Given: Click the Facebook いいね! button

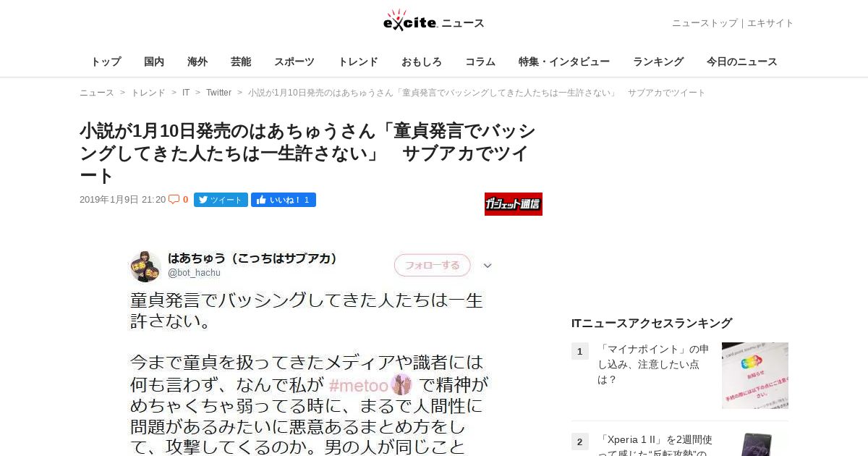Looking at the screenshot, I should [x=284, y=200].
